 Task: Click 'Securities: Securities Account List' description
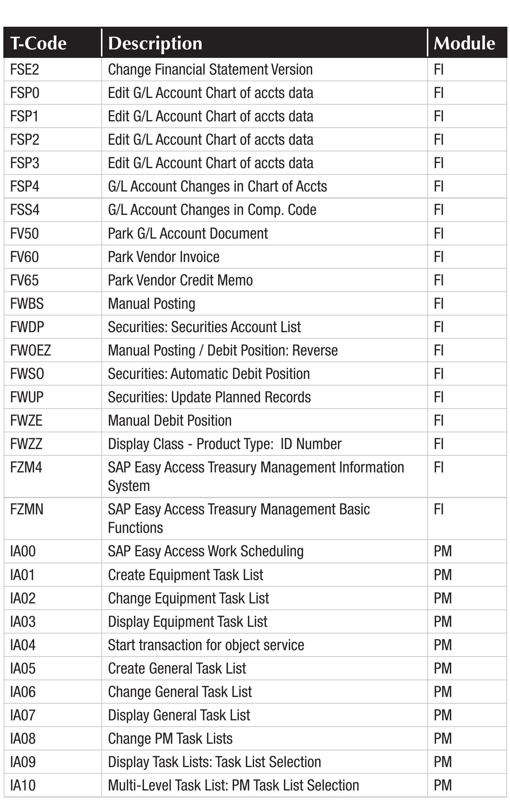(x=205, y=327)
